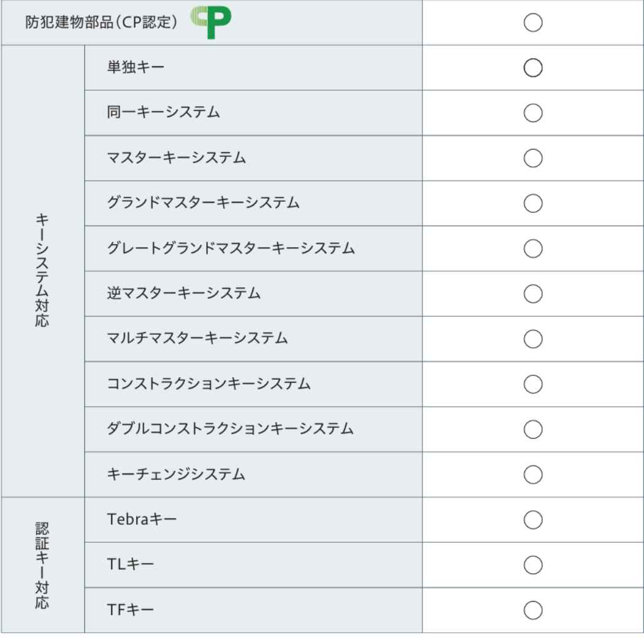644x644 pixels.
Task: Click the circle beside マルチマスターキーシステム
Action: tap(534, 339)
